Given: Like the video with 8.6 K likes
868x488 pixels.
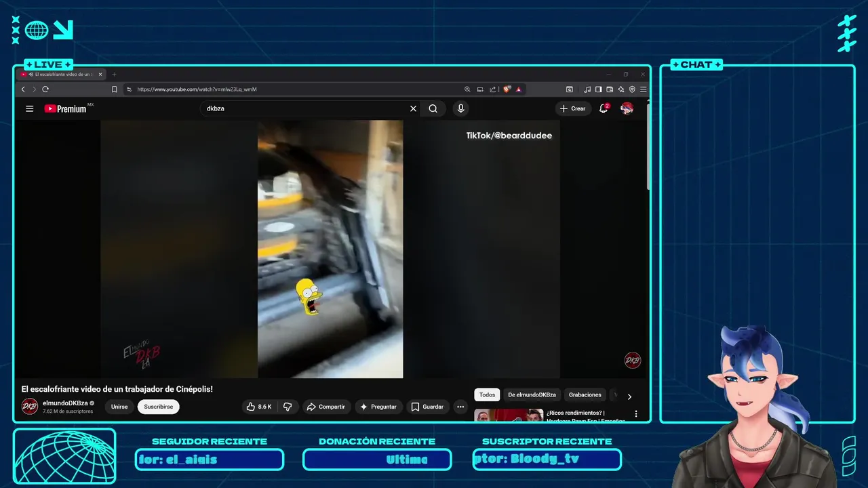Looking at the screenshot, I should (x=258, y=407).
